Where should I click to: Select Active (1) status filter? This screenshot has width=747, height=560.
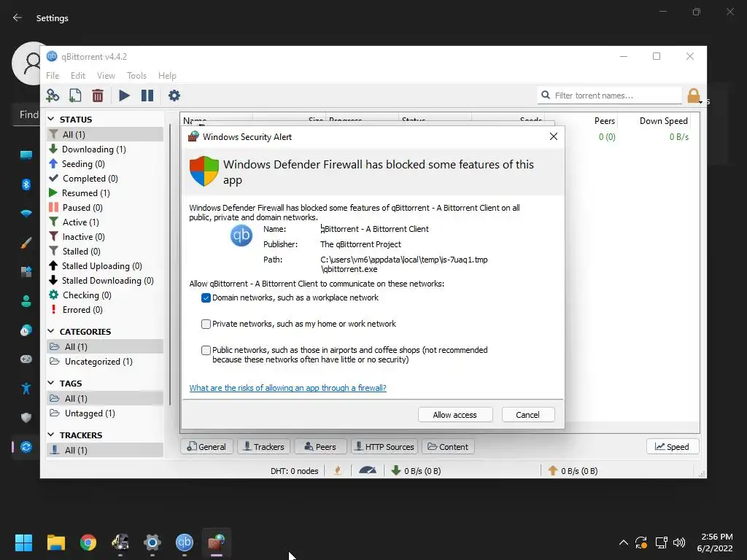coord(80,222)
